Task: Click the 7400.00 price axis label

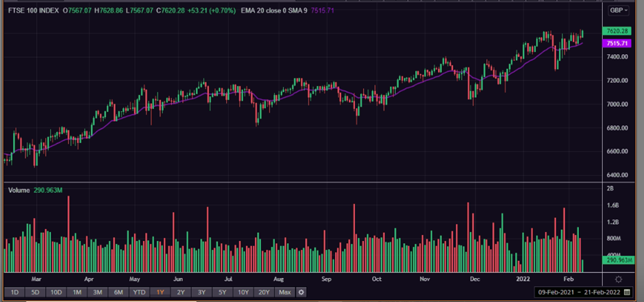Action: click(x=618, y=57)
